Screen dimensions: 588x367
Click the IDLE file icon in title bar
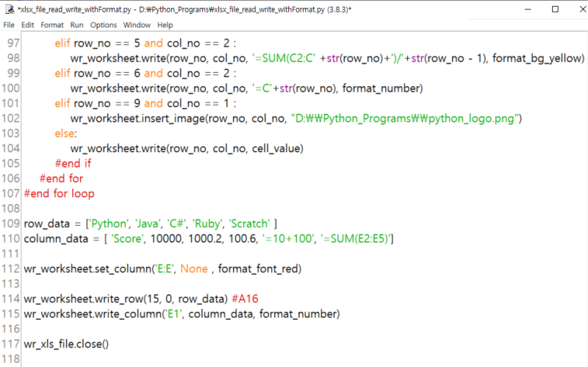pos(9,9)
